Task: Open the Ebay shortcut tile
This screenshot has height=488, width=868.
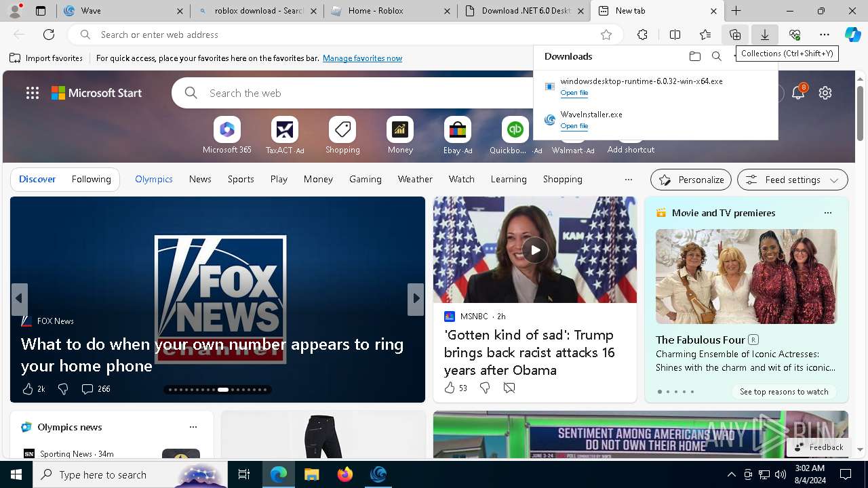Action: coord(458,135)
